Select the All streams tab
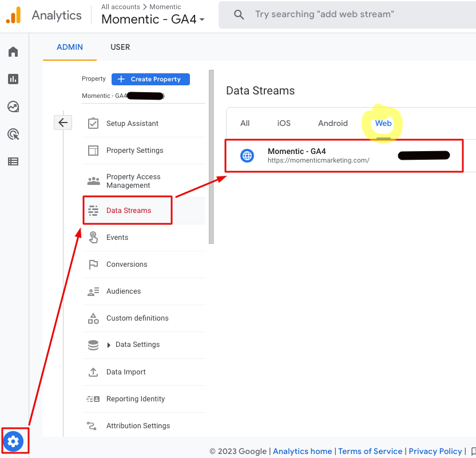476x458 pixels. click(245, 123)
